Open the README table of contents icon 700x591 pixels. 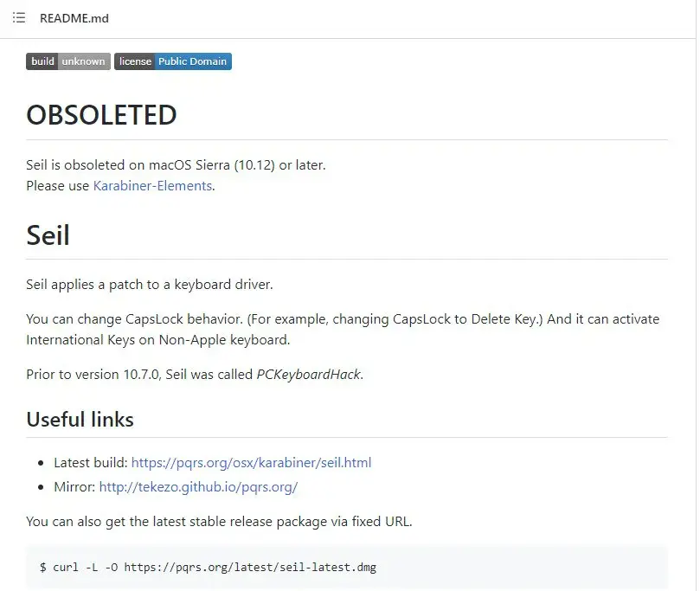coord(19,18)
